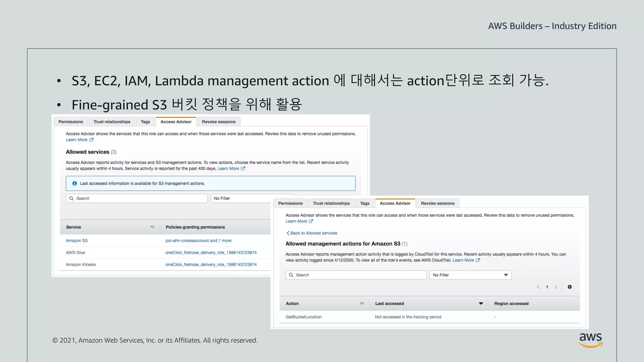Click Region accessed column header
644x362 pixels.
tap(511, 304)
